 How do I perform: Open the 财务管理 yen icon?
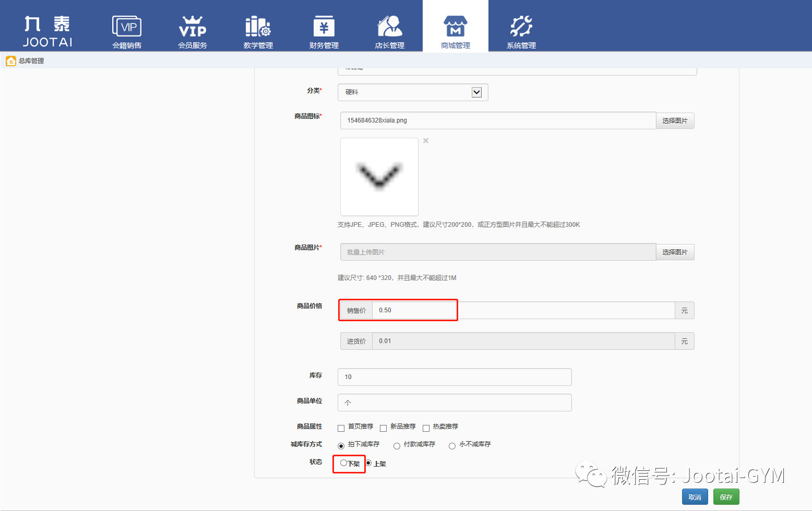324,26
